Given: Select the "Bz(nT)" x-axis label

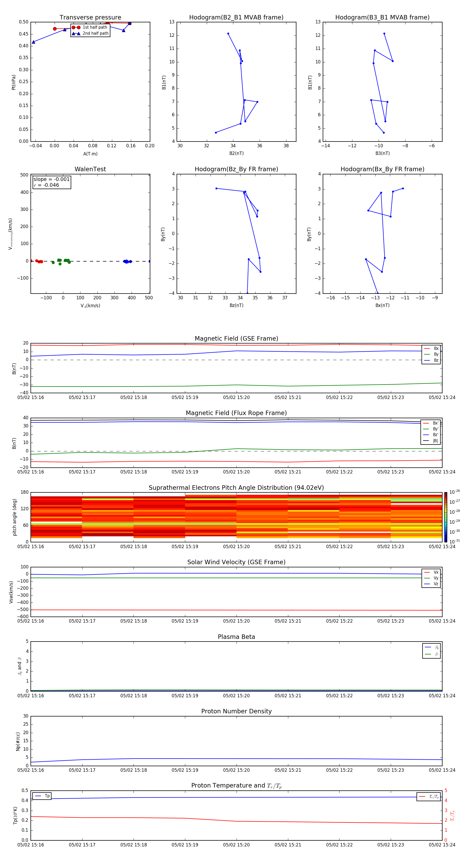Looking at the screenshot, I should click(x=236, y=306).
